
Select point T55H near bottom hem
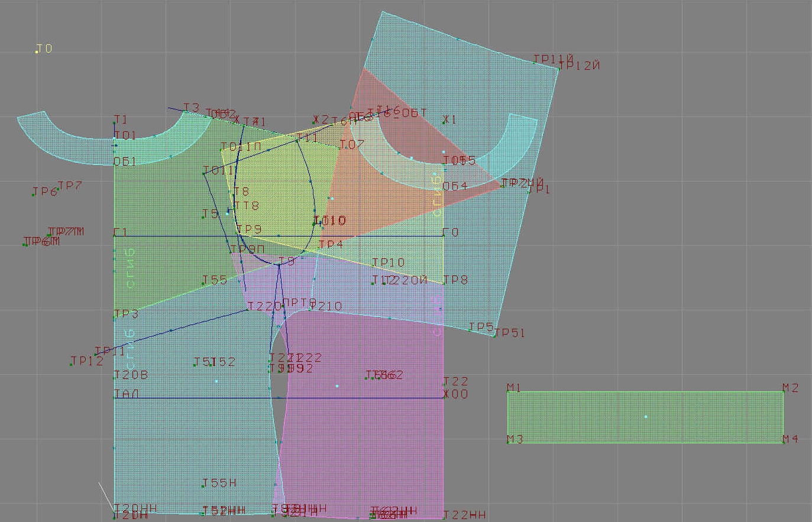203,487
